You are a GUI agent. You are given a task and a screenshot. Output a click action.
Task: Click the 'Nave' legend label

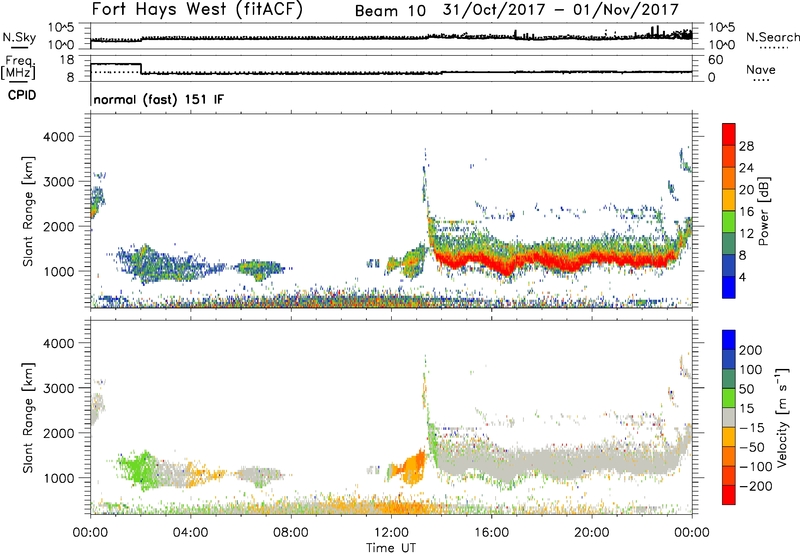click(761, 69)
